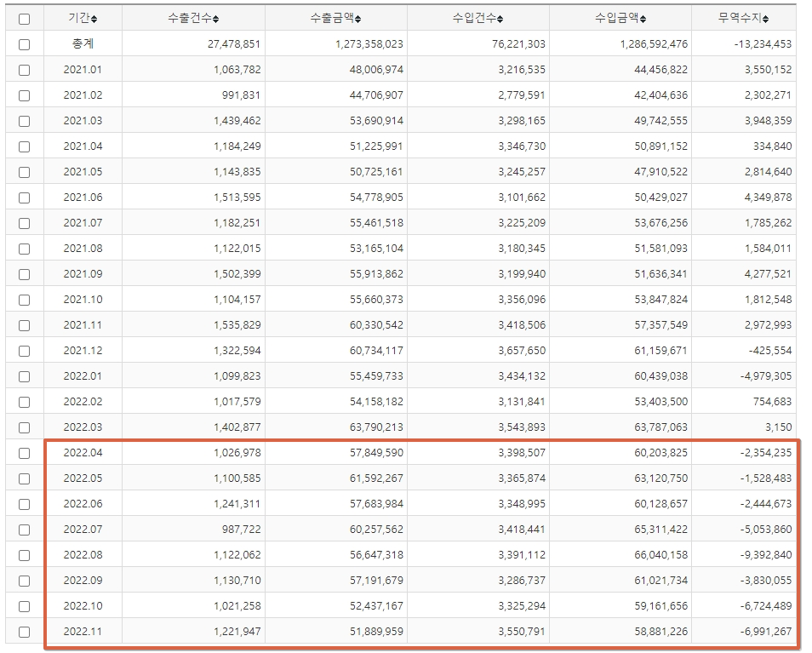The image size is (812, 653).
Task: Check the 2022.08 row checkbox
Action: pos(25,556)
